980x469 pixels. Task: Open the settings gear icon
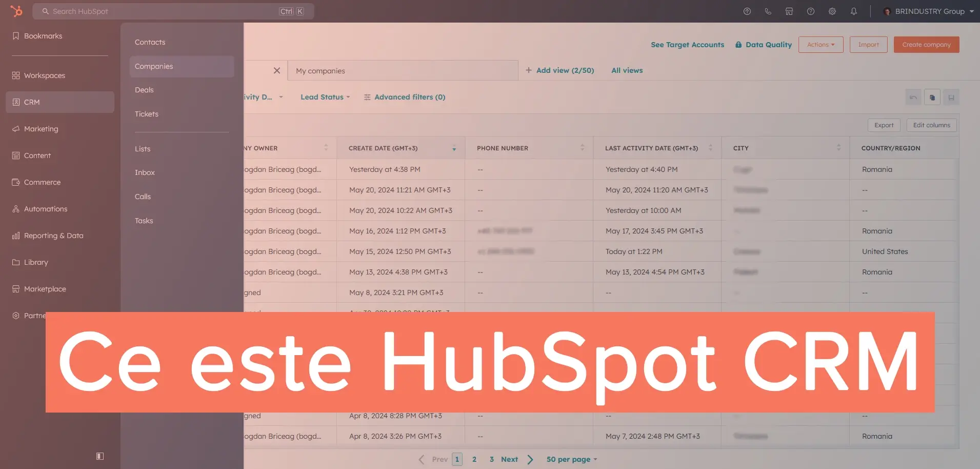(x=832, y=11)
